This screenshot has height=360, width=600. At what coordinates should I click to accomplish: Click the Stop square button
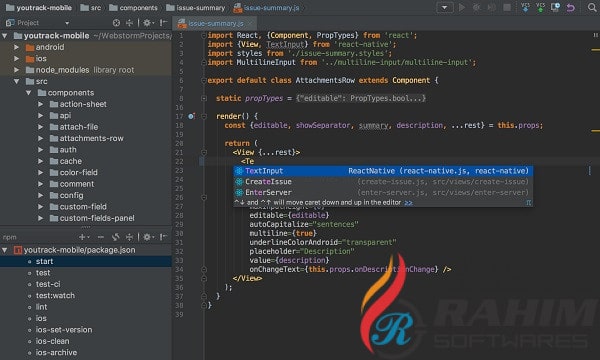[507, 7]
